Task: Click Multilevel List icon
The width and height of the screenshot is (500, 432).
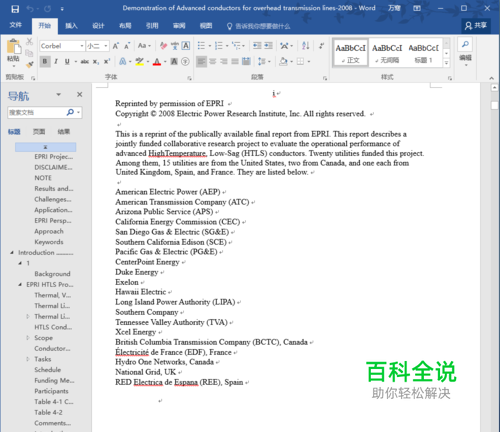Action: click(236, 46)
